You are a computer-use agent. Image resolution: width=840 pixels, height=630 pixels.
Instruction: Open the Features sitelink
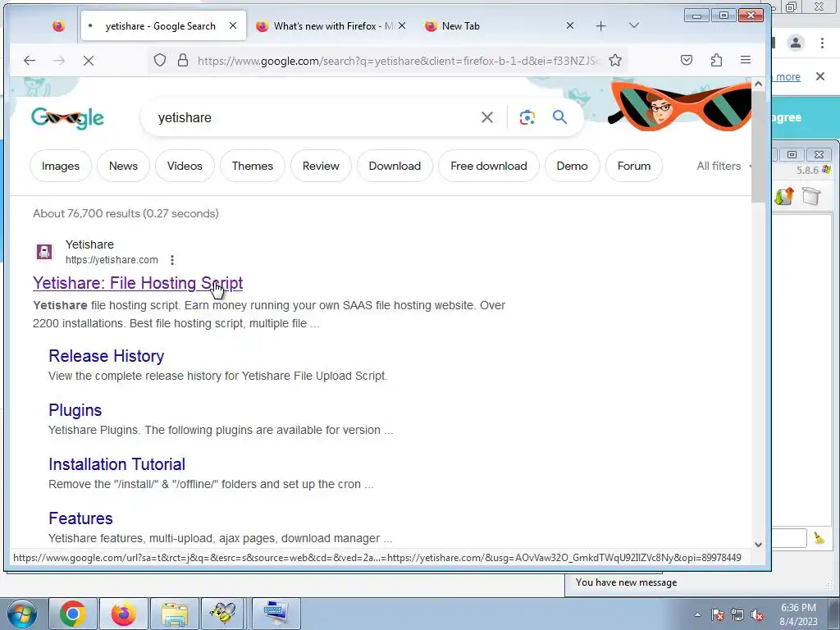click(x=80, y=518)
